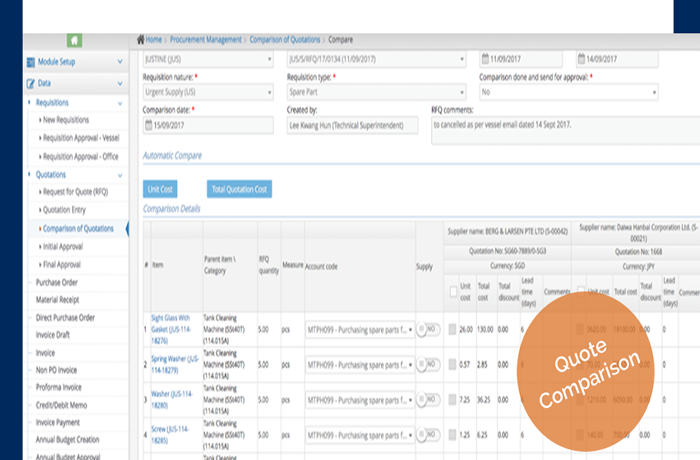The height and width of the screenshot is (460, 700).
Task: Collapse the Requisitions submenu chevron
Action: pyautogui.click(x=120, y=103)
